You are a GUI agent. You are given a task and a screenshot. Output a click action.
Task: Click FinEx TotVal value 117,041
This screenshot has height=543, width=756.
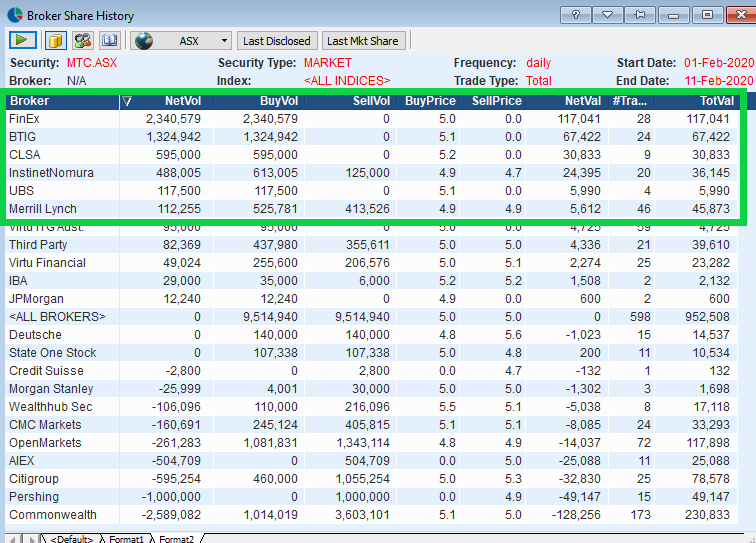pyautogui.click(x=708, y=119)
